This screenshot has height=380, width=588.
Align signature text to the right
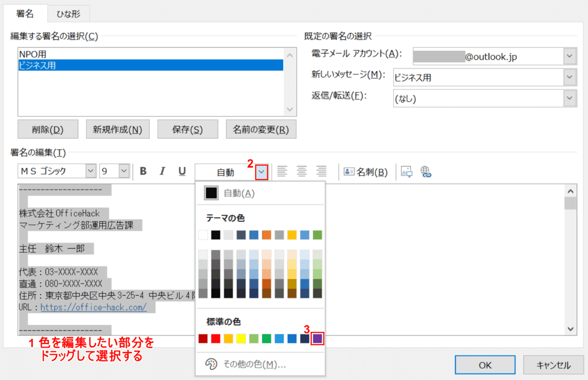tap(321, 171)
